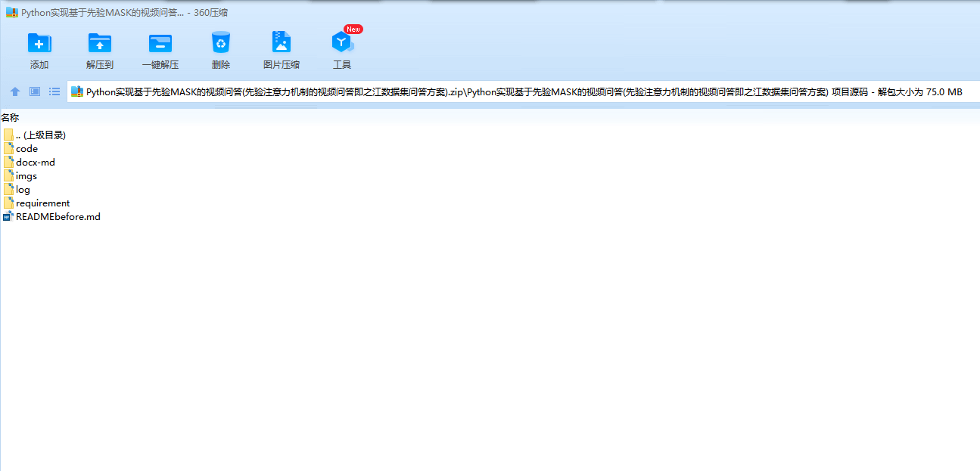This screenshot has height=471, width=980.
Task: Select the requirement folder name
Action: (43, 203)
